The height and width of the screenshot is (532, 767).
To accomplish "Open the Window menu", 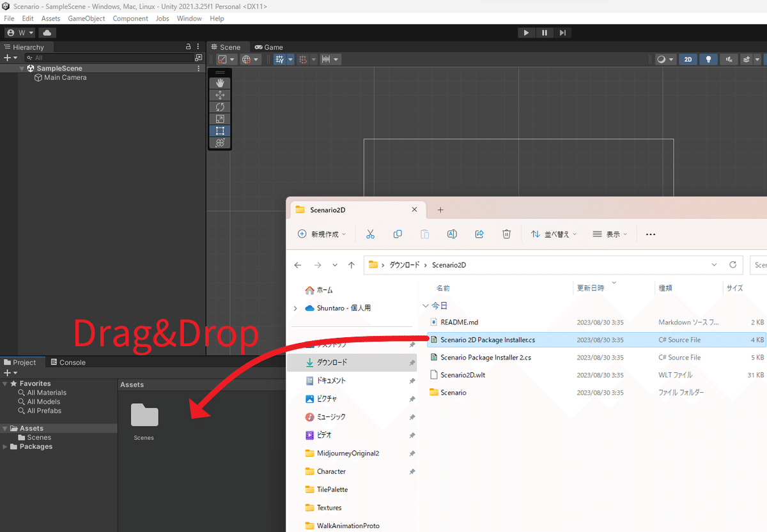I will point(189,19).
